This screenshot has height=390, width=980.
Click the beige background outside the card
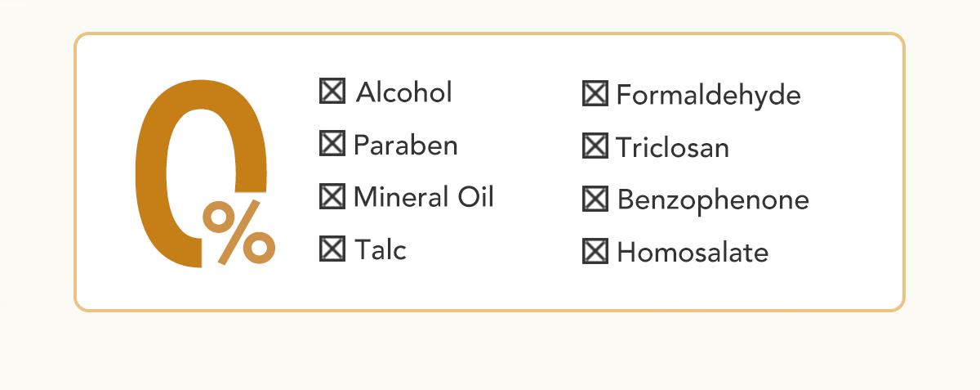490,352
